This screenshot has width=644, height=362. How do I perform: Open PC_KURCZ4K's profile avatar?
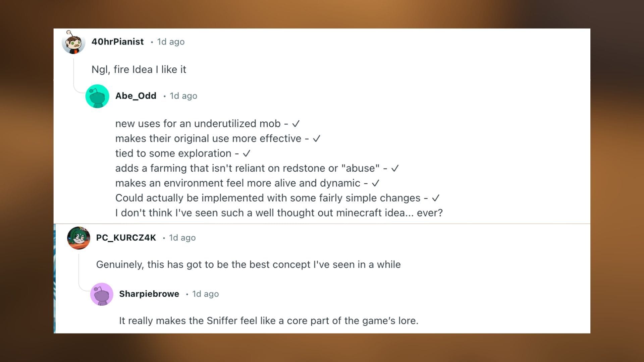tap(79, 238)
